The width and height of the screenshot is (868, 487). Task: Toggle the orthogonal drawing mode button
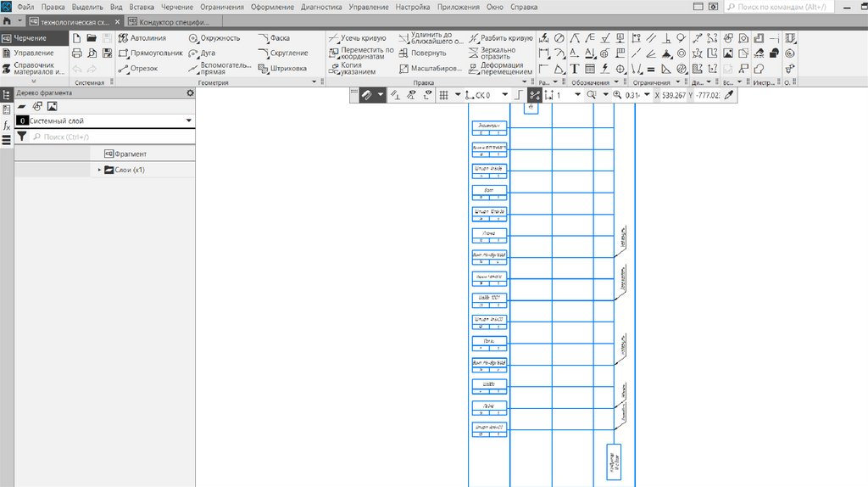point(519,95)
